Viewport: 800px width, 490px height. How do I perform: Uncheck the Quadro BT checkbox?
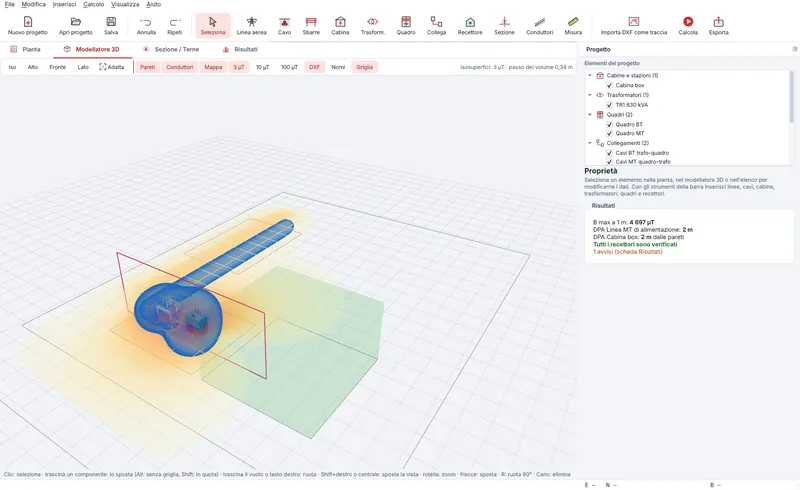609,124
